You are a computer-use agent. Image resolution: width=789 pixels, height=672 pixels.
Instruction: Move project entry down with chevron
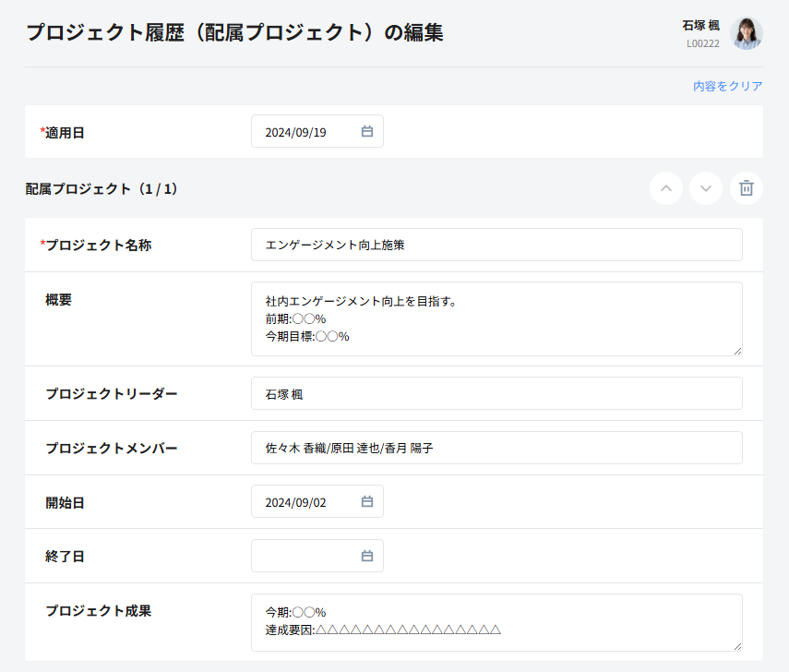tap(706, 188)
